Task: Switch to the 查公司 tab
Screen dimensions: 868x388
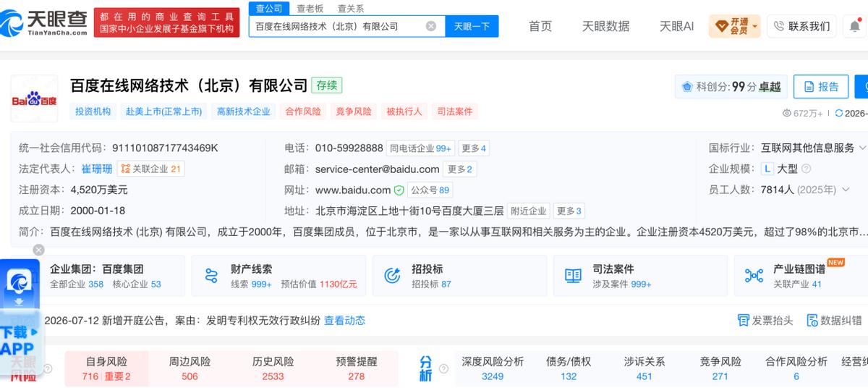Action: [269, 8]
